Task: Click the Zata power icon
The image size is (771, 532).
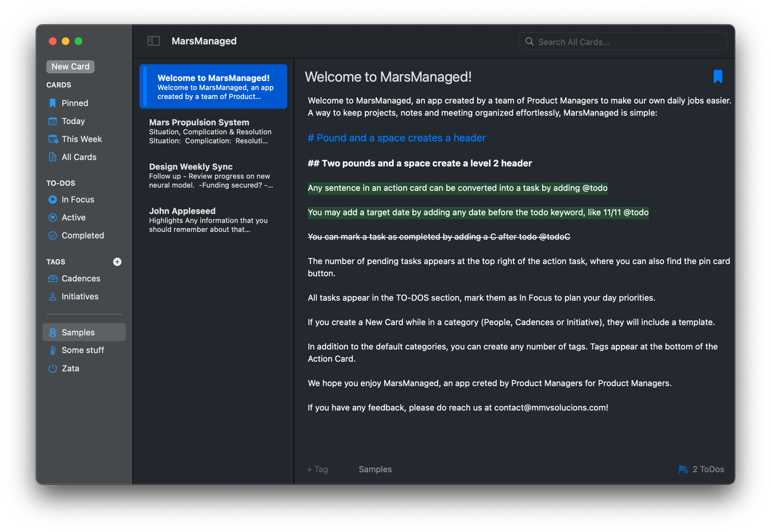Action: [x=53, y=369]
